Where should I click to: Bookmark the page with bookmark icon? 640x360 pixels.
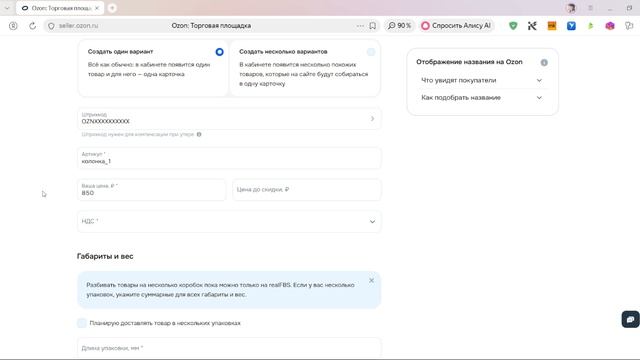coord(373,26)
